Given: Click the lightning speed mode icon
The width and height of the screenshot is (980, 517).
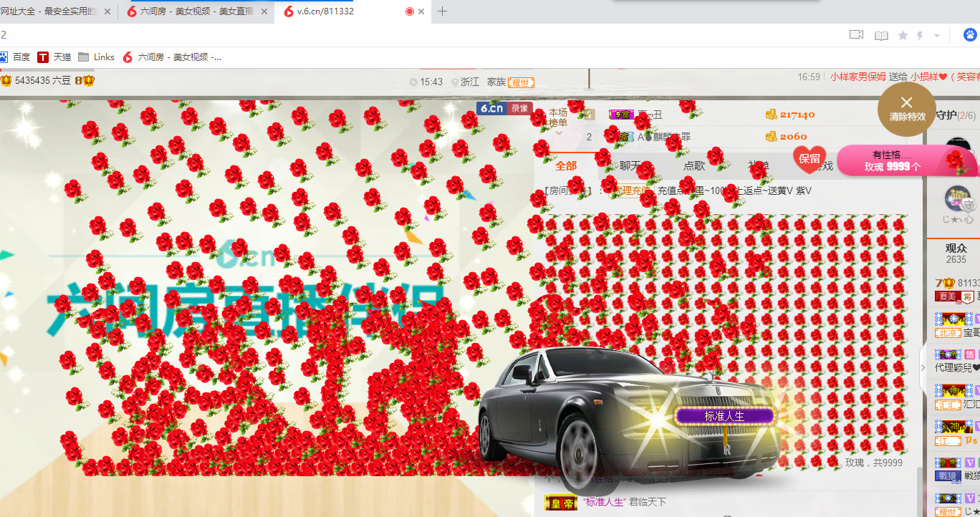Looking at the screenshot, I should (x=920, y=35).
